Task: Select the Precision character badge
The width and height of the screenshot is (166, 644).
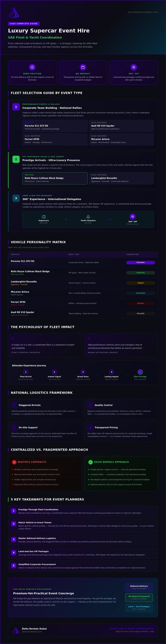Action: (x=141, y=262)
